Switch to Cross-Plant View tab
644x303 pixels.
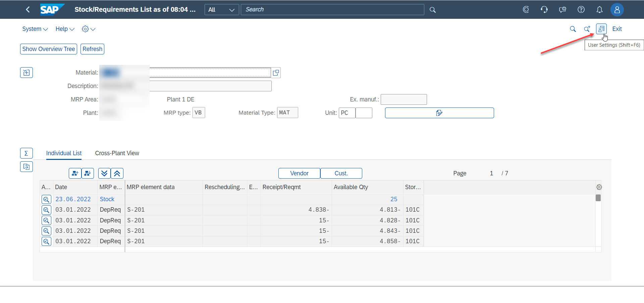click(x=117, y=153)
